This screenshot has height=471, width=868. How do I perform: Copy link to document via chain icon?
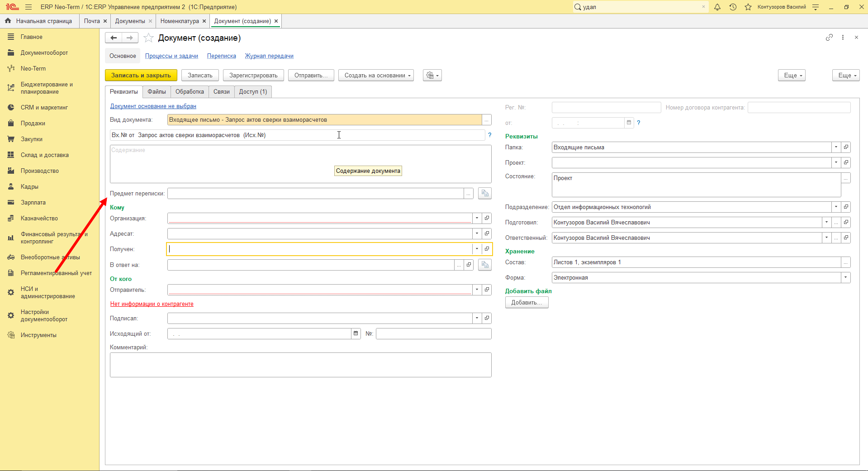829,38
